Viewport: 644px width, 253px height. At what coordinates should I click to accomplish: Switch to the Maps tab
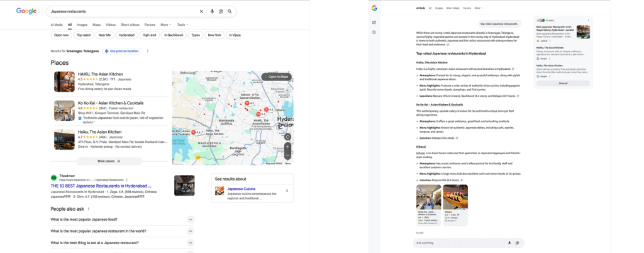click(x=96, y=25)
